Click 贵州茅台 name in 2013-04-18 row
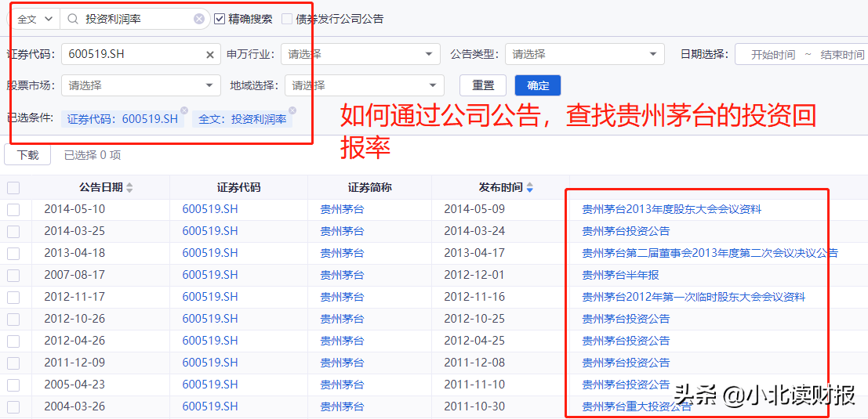The height and width of the screenshot is (419, 868). [x=342, y=253]
